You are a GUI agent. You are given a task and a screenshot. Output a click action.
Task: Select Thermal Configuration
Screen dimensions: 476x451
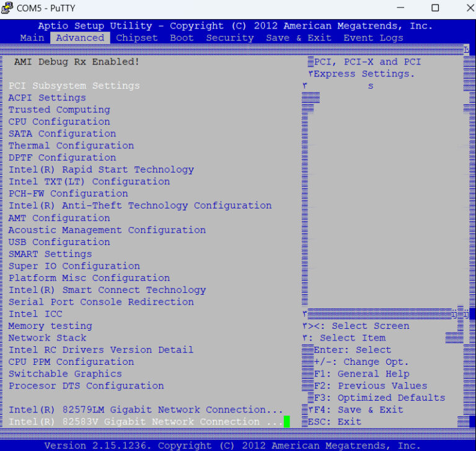click(x=71, y=146)
